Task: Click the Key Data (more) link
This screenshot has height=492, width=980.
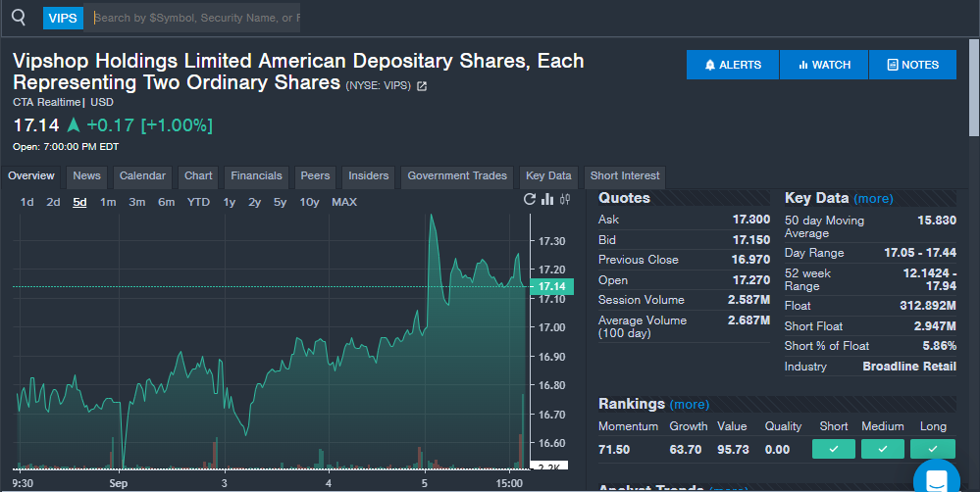Action: (x=873, y=199)
